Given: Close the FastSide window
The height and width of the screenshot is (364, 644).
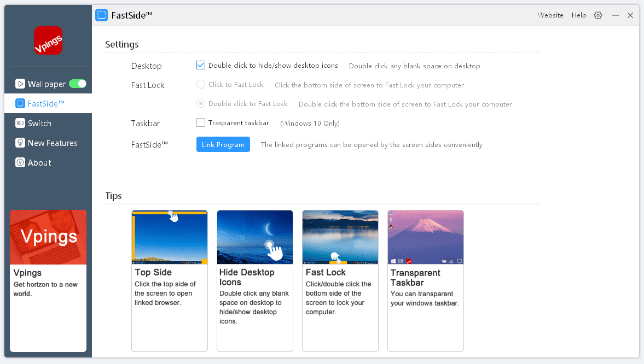Looking at the screenshot, I should (630, 15).
